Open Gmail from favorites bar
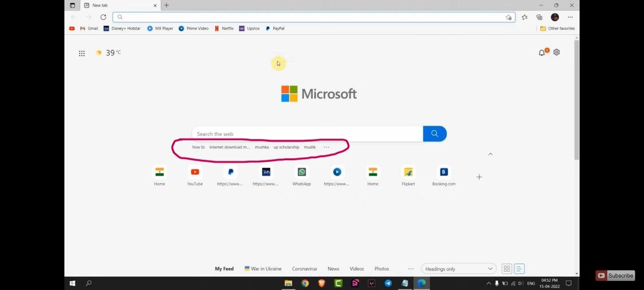The width and height of the screenshot is (644, 290). [89, 29]
